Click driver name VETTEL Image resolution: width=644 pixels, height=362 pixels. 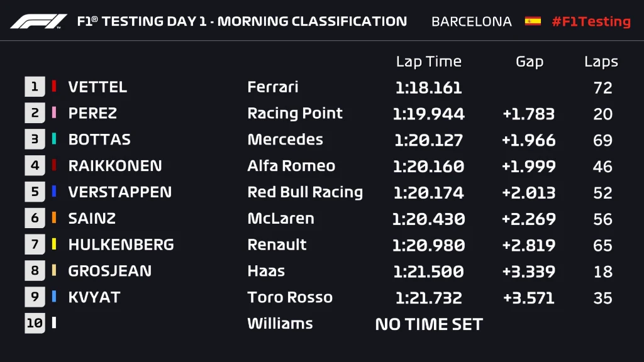[x=97, y=87]
